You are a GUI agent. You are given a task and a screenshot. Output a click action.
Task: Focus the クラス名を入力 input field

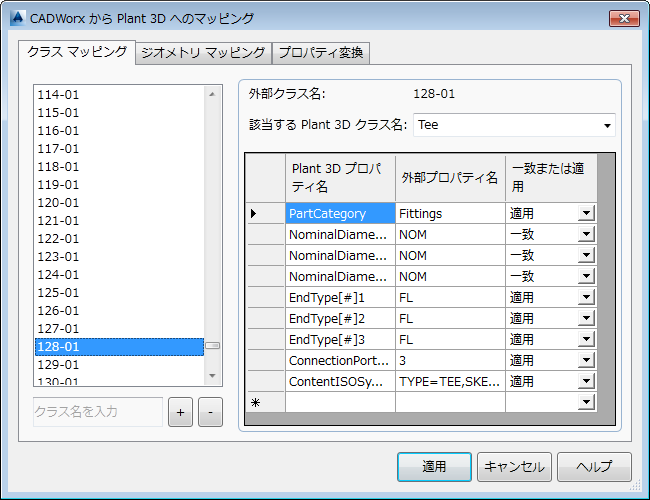pyautogui.click(x=98, y=412)
